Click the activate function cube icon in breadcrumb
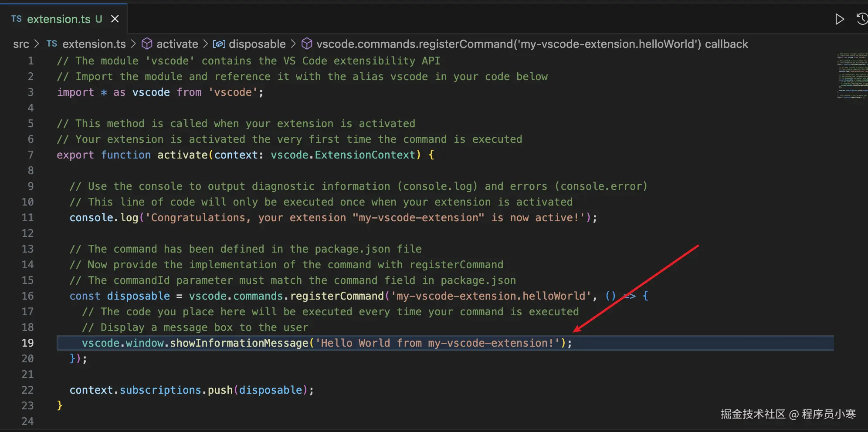The width and height of the screenshot is (868, 432). (147, 44)
